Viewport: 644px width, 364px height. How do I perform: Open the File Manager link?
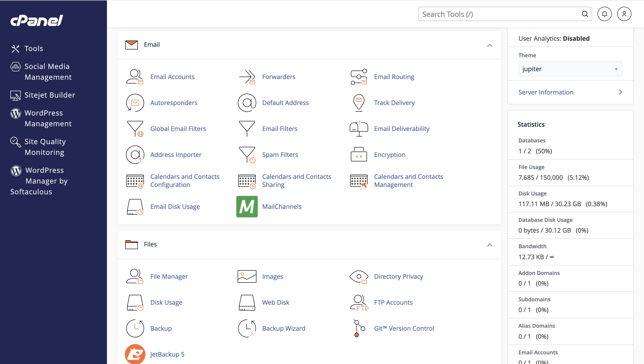[169, 276]
